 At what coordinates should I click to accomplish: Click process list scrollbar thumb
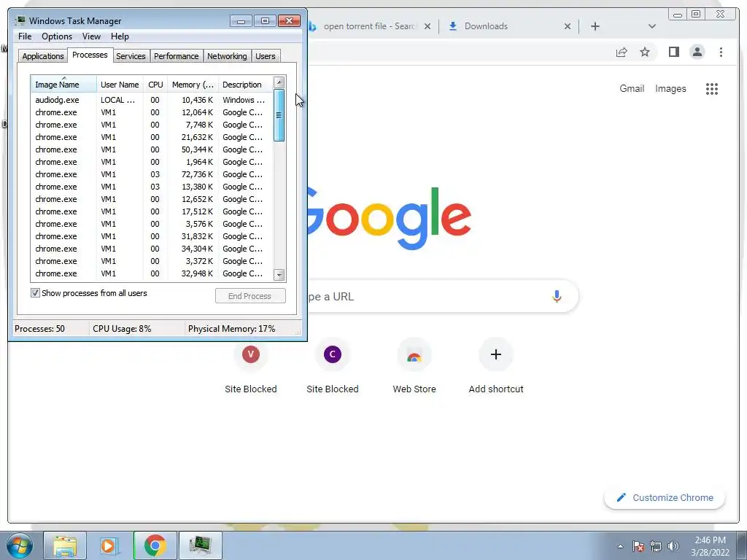point(279,115)
